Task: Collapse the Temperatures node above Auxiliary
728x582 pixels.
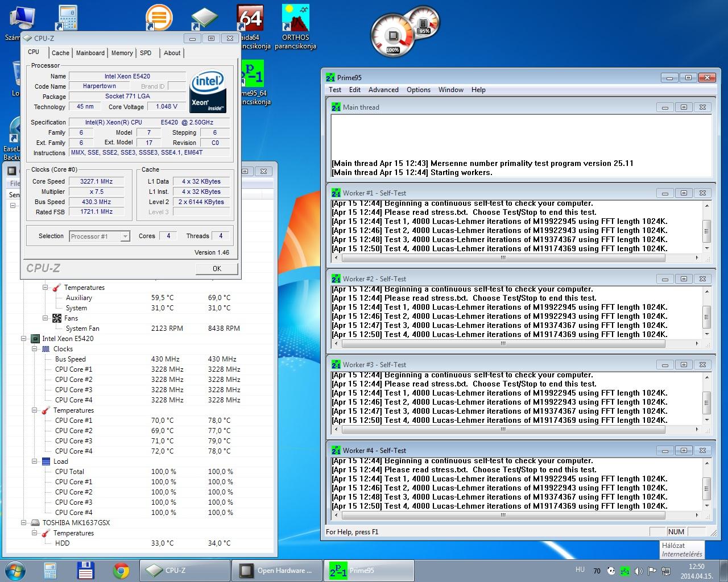Action: tap(45, 288)
